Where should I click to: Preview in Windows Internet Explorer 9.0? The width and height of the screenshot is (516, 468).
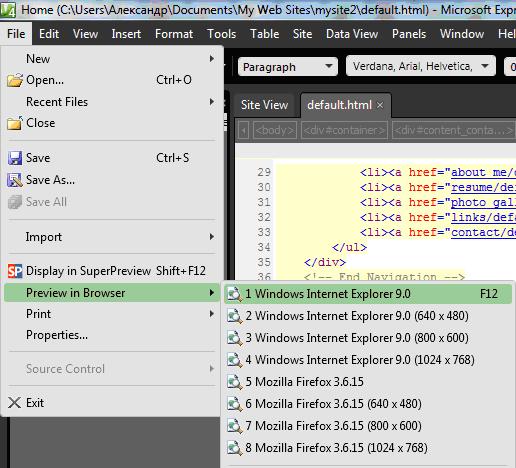pyautogui.click(x=368, y=294)
